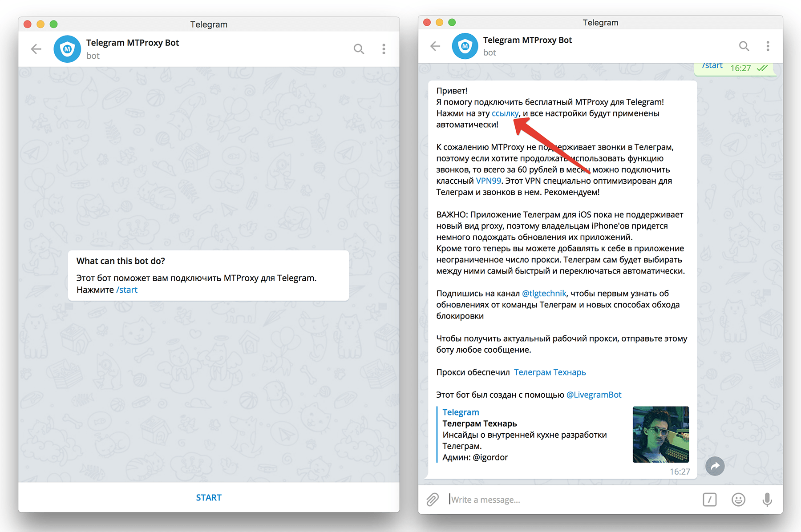This screenshot has height=532, width=801.
Task: Open MTProxy Bot avatar in left window
Action: point(67,49)
